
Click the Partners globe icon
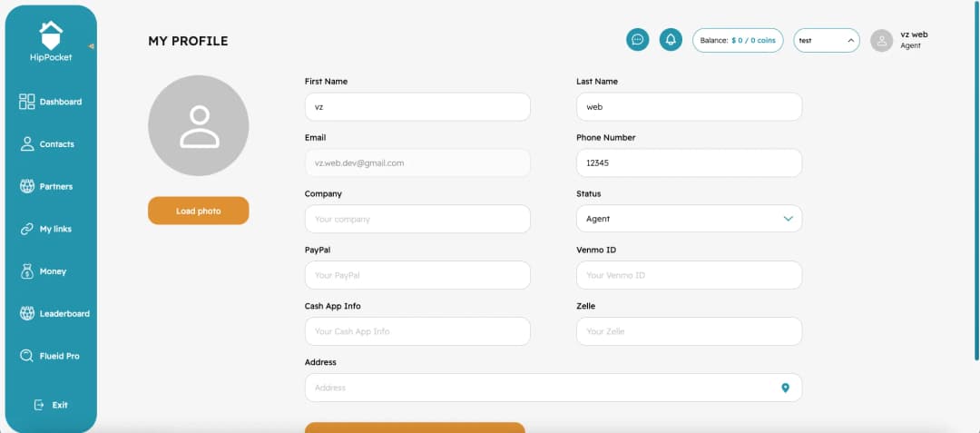click(27, 186)
